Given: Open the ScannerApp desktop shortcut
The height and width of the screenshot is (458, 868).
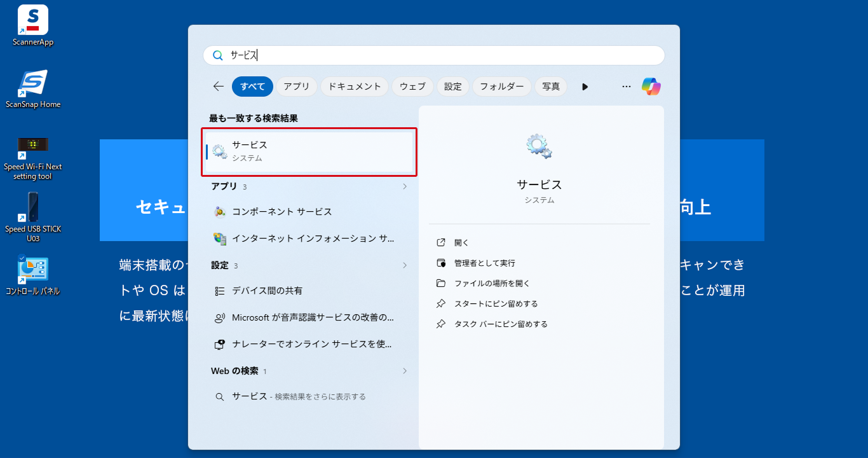Looking at the screenshot, I should [x=33, y=25].
